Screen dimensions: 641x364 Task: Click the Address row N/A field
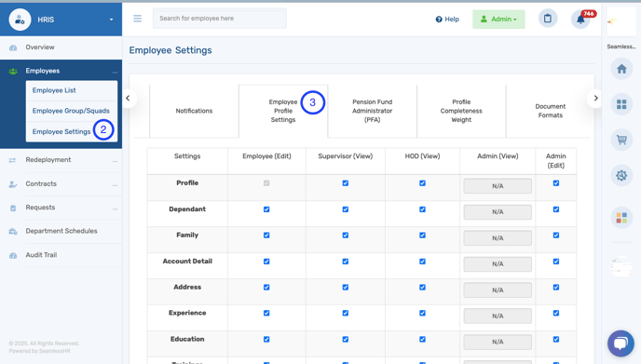pyautogui.click(x=498, y=290)
